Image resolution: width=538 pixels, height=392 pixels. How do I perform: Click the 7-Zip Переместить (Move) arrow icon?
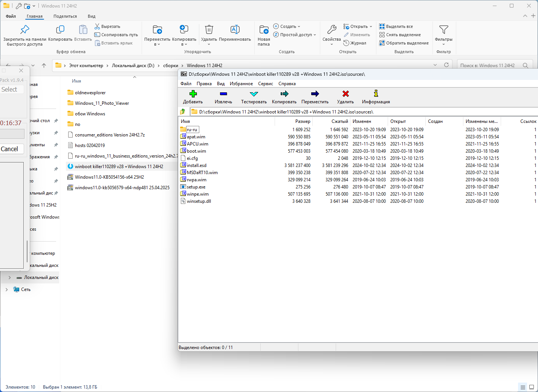coord(315,94)
